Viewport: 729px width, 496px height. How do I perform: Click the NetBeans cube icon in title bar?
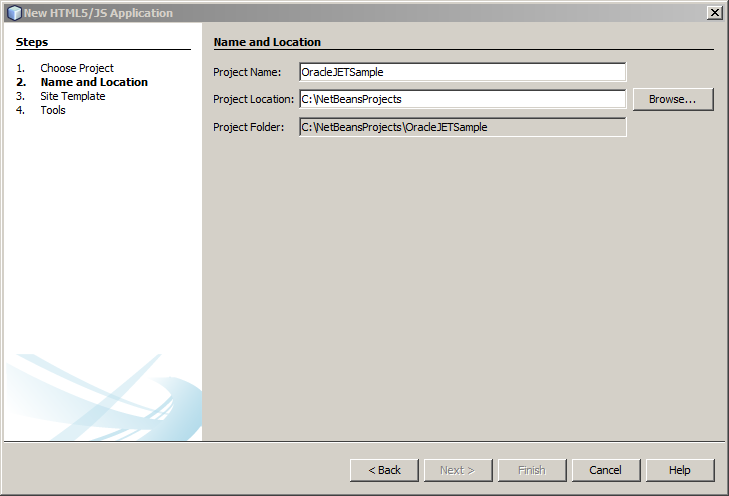pyautogui.click(x=14, y=13)
